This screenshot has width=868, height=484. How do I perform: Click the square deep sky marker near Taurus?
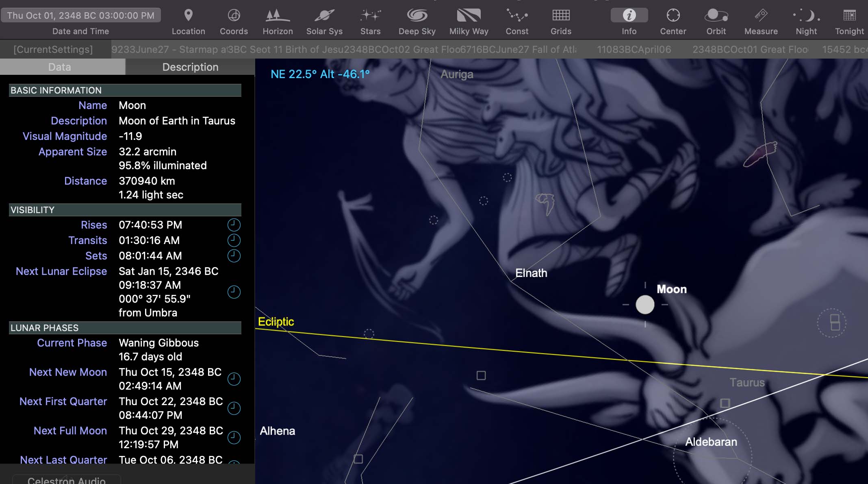(725, 403)
